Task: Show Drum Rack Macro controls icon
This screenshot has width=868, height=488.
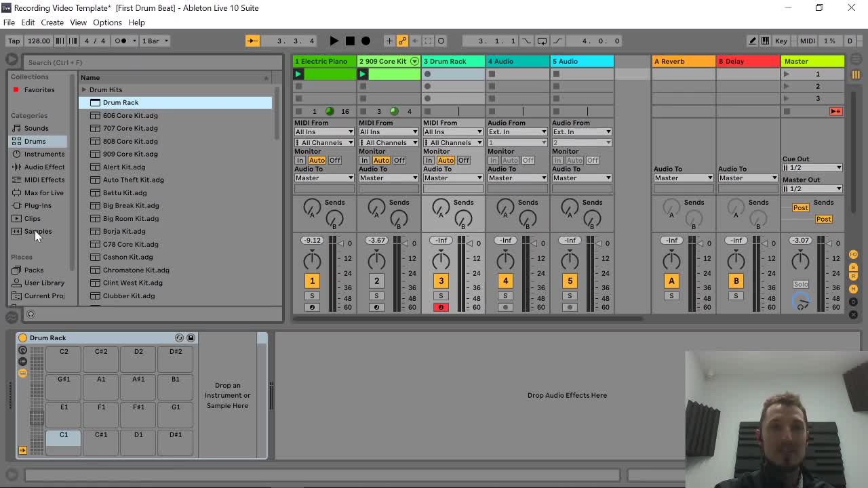Action: point(22,350)
